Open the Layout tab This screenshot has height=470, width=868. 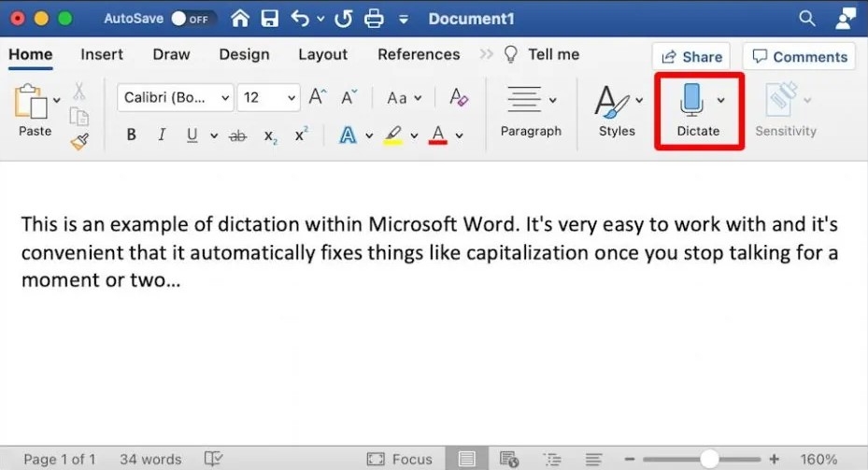pos(322,54)
